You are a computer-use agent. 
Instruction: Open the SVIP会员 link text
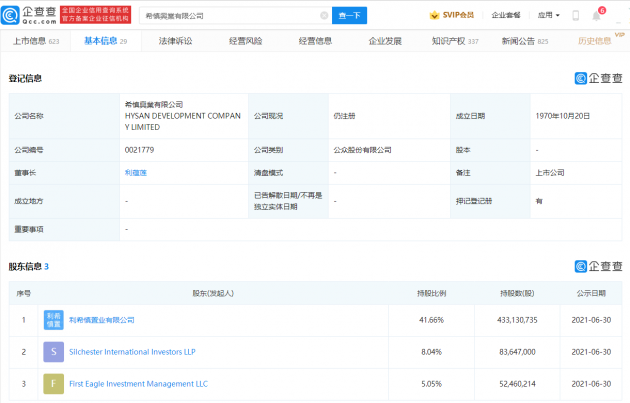pos(458,15)
